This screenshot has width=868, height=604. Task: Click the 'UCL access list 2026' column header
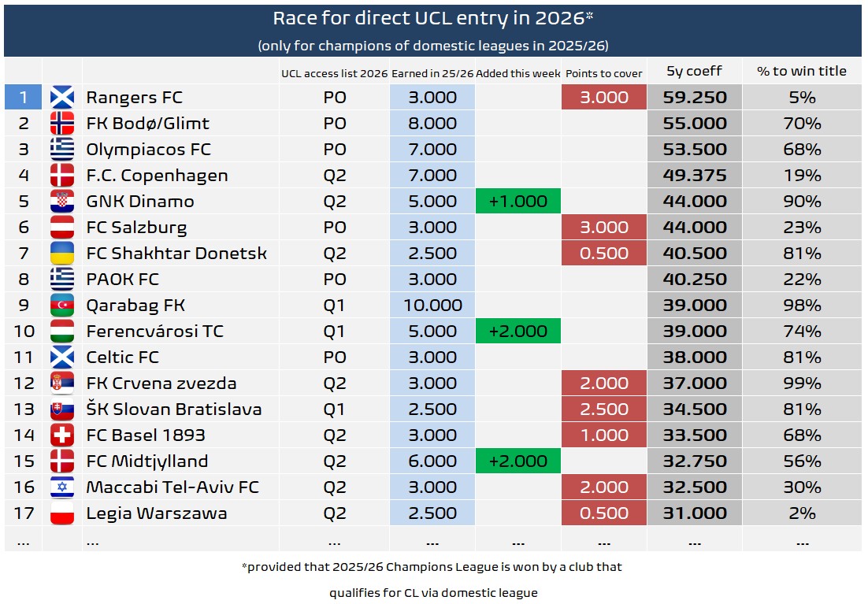(x=334, y=73)
